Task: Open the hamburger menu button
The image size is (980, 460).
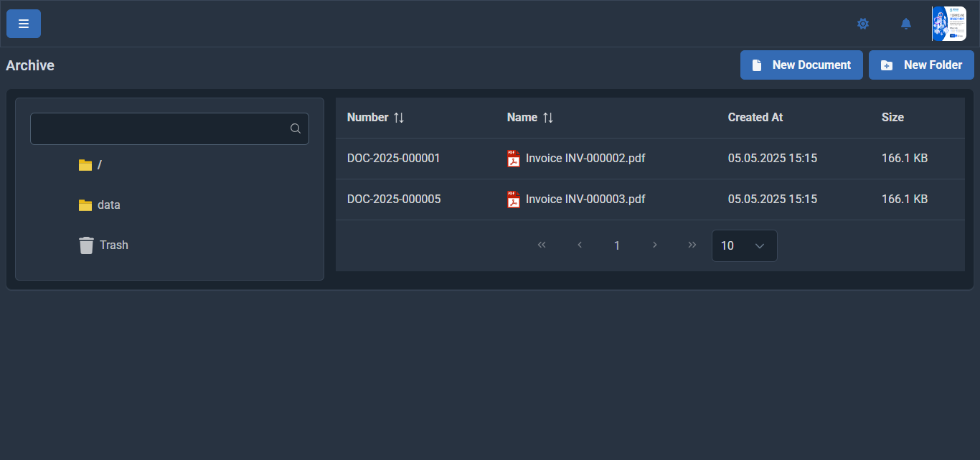Action: pyautogui.click(x=24, y=24)
